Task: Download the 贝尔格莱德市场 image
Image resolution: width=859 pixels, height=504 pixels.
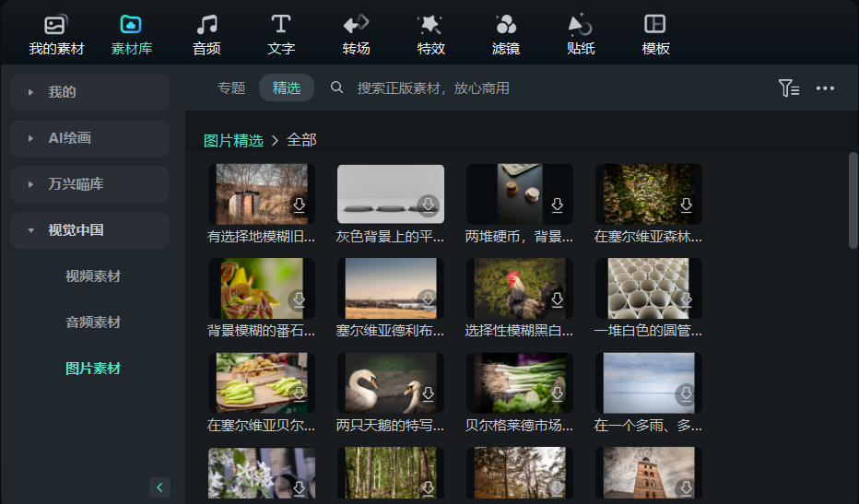Action: click(x=557, y=393)
